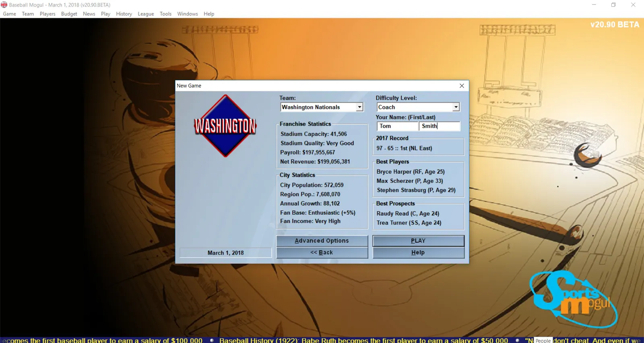Image resolution: width=644 pixels, height=343 pixels.
Task: Open the Budget menu
Action: (69, 14)
